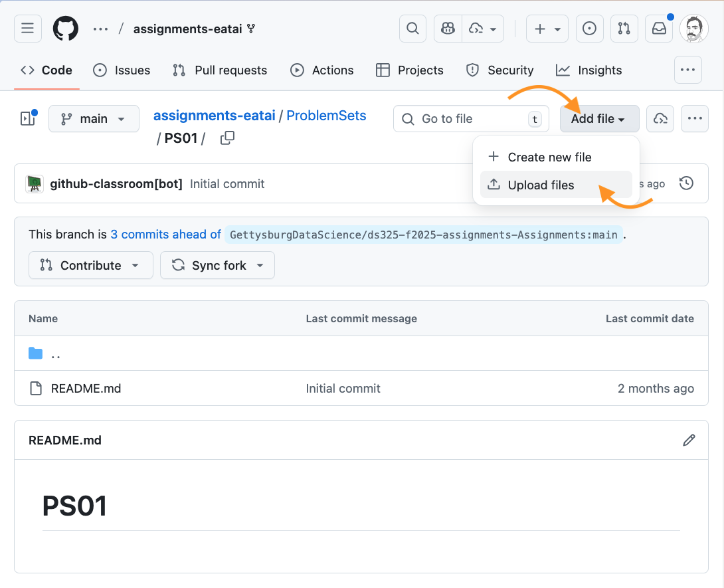
Task: Toggle the file tree side panel
Action: point(28,119)
